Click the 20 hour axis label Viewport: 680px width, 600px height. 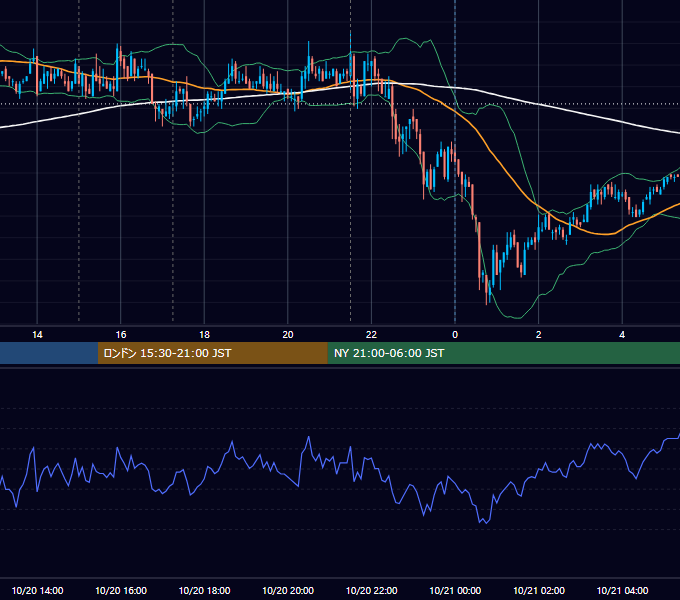(288, 335)
